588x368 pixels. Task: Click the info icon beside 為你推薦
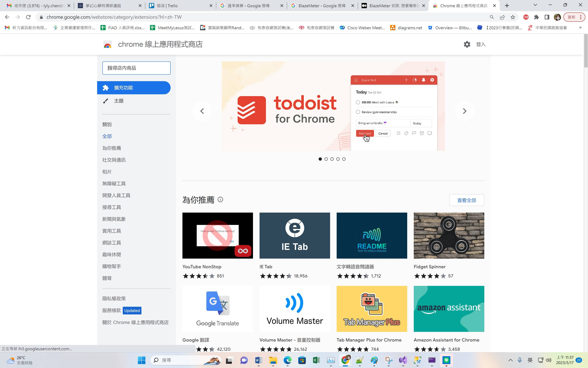click(x=220, y=200)
